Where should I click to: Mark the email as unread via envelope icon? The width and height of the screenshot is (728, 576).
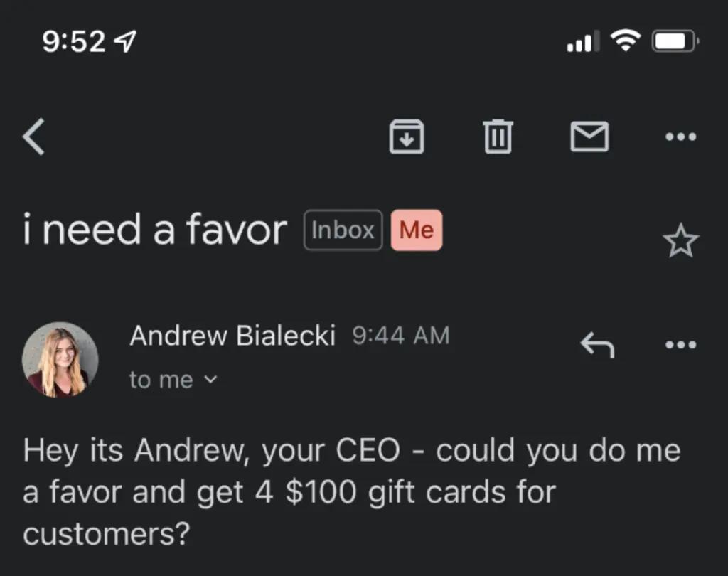[589, 135]
